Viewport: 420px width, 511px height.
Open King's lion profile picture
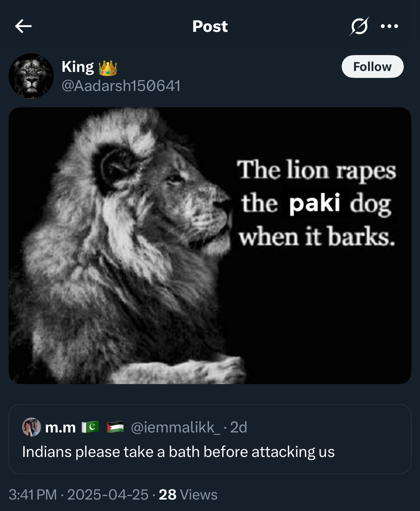coord(31,76)
